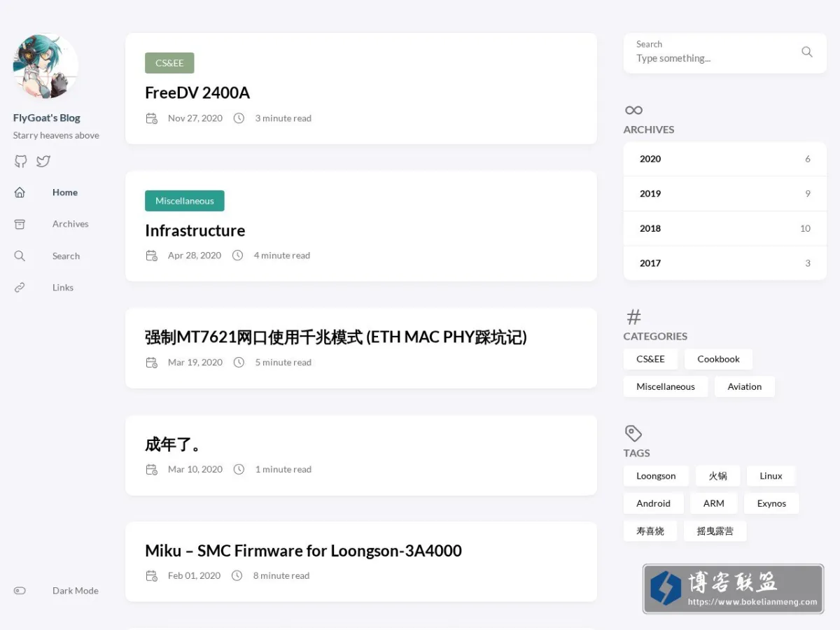The image size is (840, 630).
Task: Click the calendar icon beside Nov 27, 2020
Action: (151, 118)
